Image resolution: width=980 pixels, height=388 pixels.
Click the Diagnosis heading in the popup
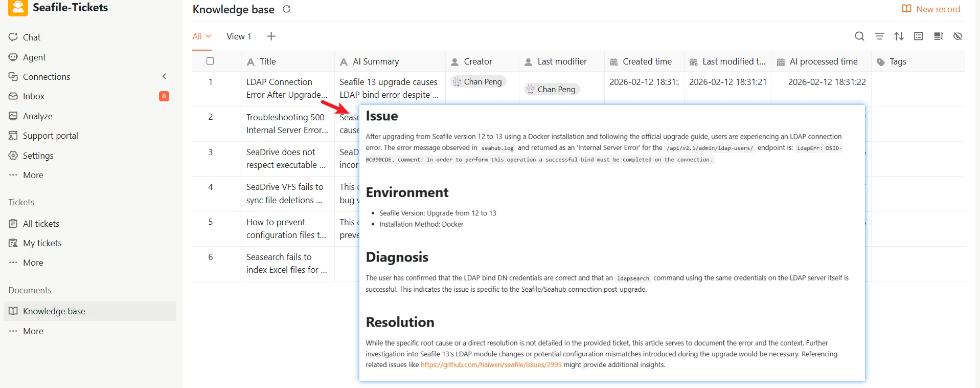397,257
